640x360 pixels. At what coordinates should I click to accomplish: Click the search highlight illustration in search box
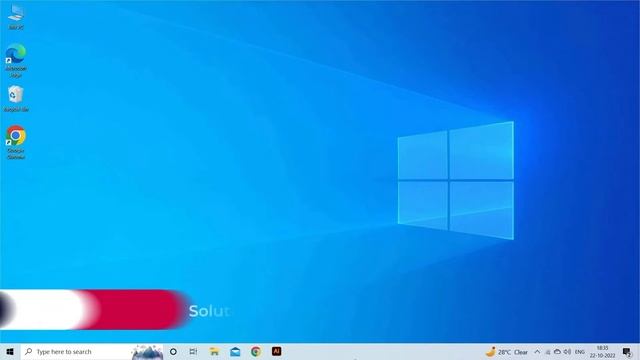(147, 352)
